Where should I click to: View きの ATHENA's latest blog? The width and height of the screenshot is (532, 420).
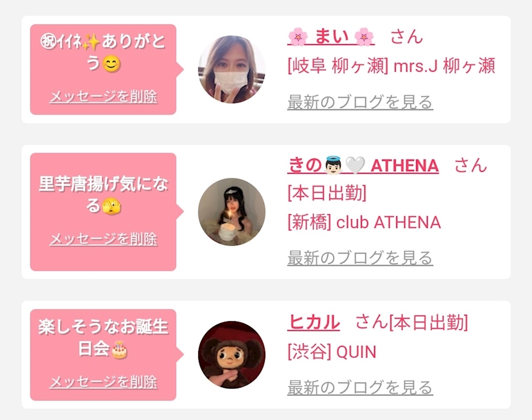point(360,258)
